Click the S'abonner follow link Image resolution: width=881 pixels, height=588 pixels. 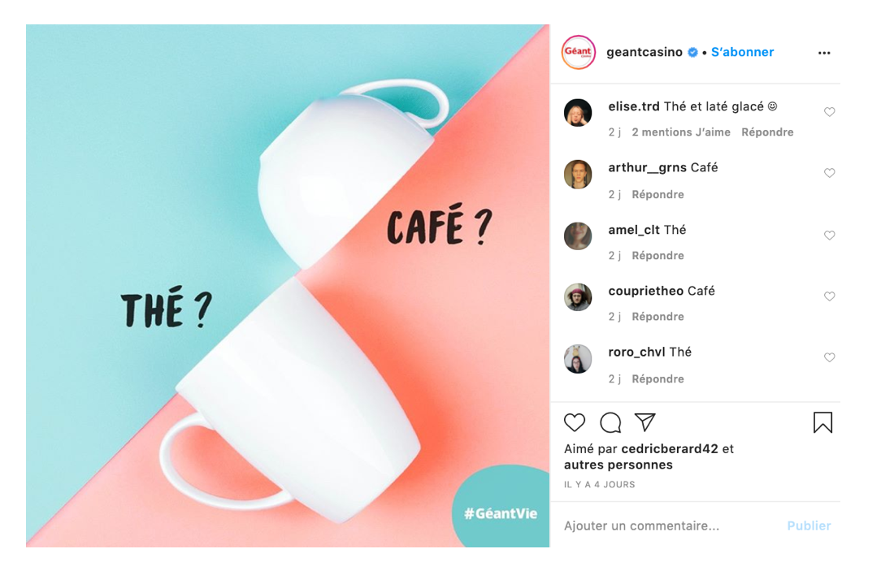742,52
